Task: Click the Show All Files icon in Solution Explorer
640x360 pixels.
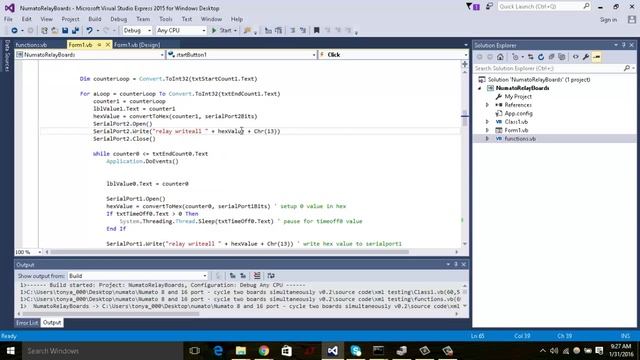Action: [562, 57]
